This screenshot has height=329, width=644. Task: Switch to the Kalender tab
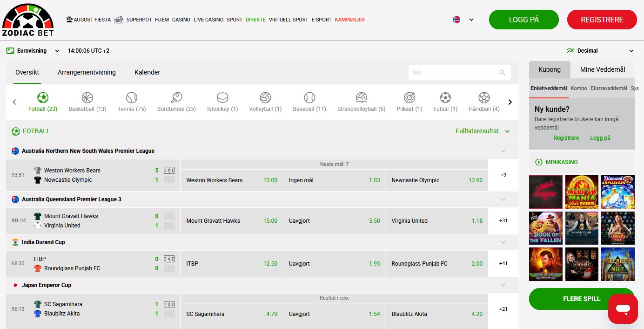pyautogui.click(x=147, y=72)
